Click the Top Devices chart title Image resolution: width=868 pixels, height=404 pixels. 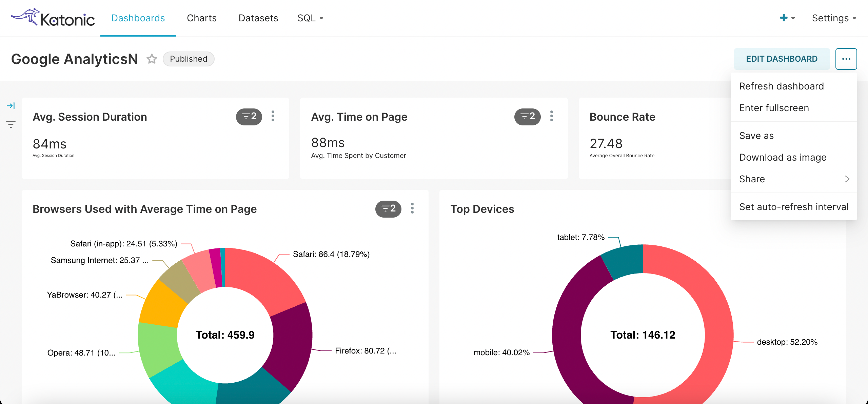coord(482,209)
